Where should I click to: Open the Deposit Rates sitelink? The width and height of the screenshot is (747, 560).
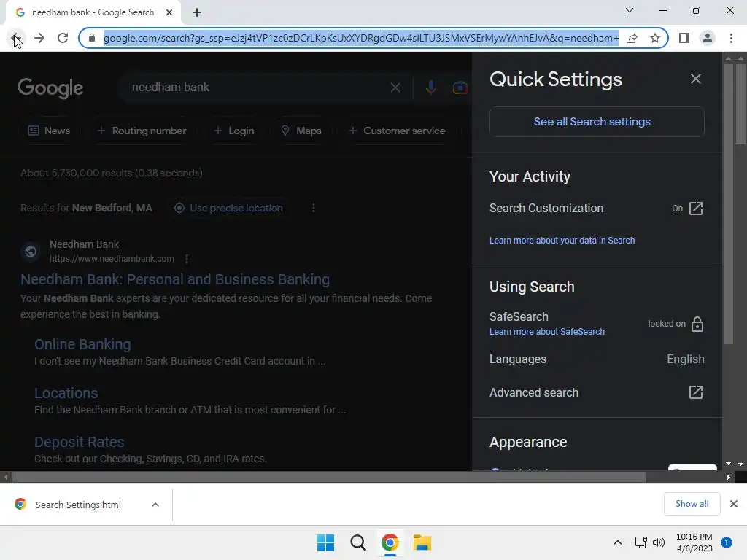(x=79, y=443)
